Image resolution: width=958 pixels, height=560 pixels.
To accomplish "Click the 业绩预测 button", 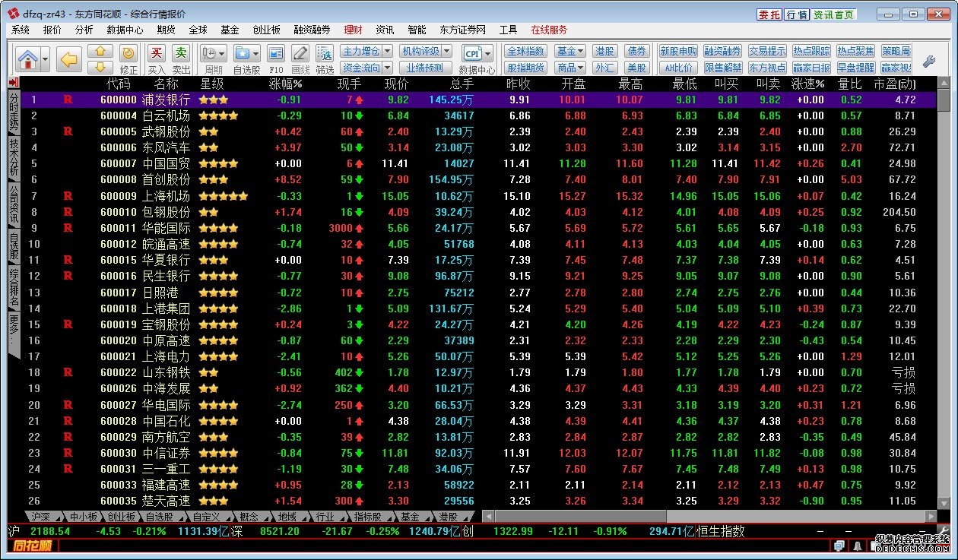I will pos(424,68).
